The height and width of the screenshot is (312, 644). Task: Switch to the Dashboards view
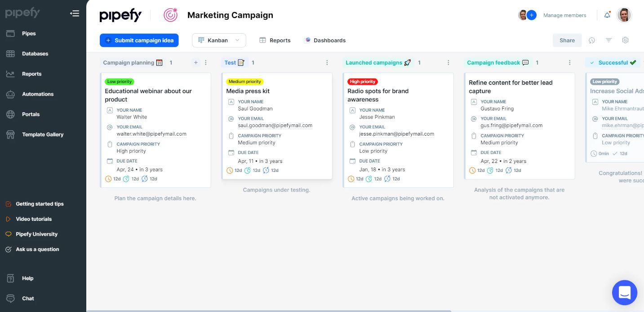point(325,40)
